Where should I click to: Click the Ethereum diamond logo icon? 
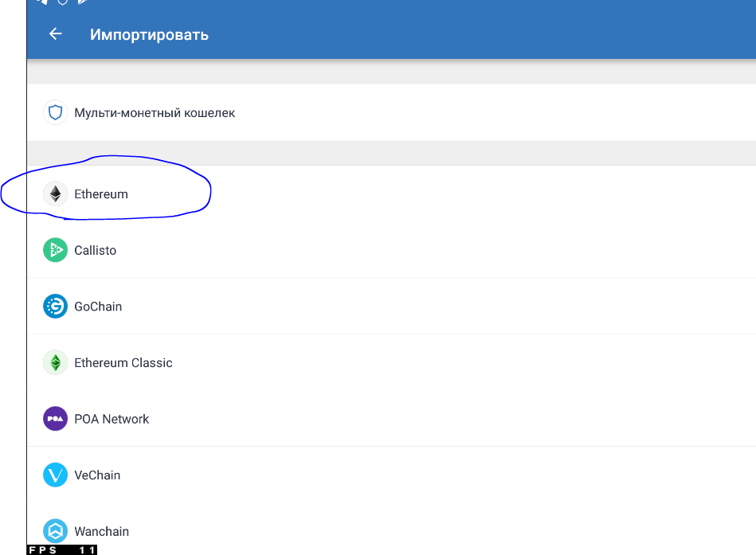pyautogui.click(x=56, y=193)
